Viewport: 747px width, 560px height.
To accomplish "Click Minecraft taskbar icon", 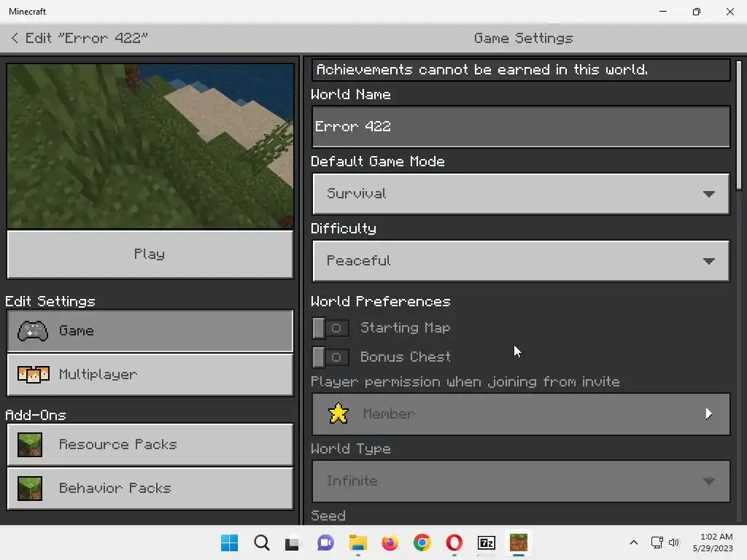I will tap(519, 542).
